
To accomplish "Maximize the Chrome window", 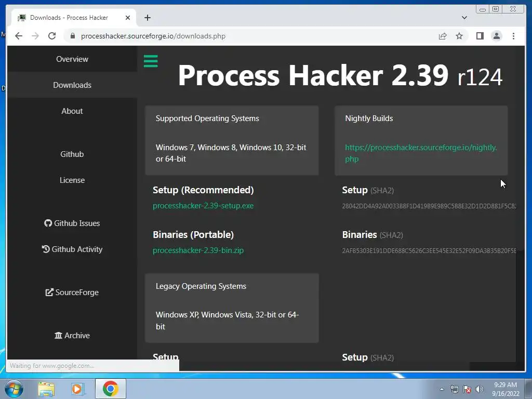I will 496,9.
